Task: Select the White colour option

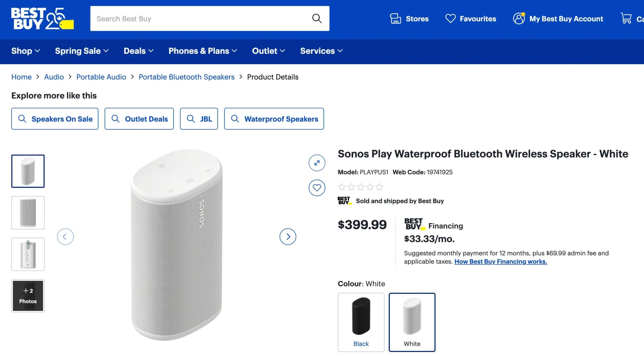Action: point(412,322)
